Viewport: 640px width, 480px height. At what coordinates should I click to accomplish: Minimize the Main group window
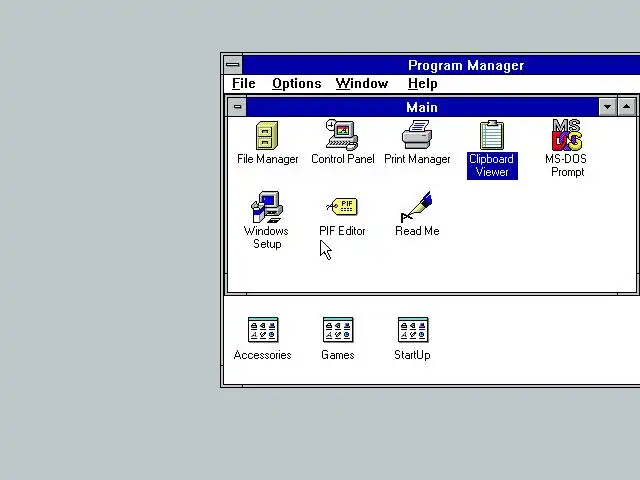click(x=607, y=107)
